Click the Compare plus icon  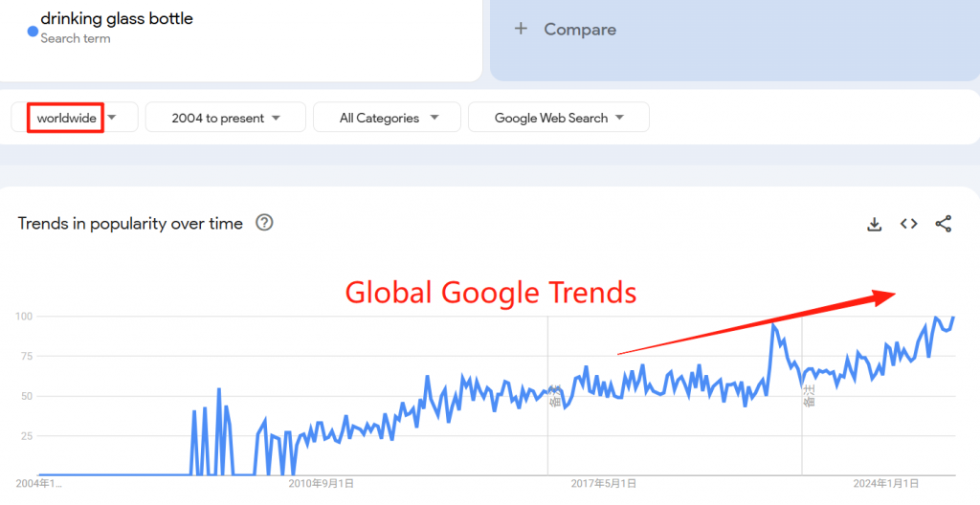tap(521, 29)
